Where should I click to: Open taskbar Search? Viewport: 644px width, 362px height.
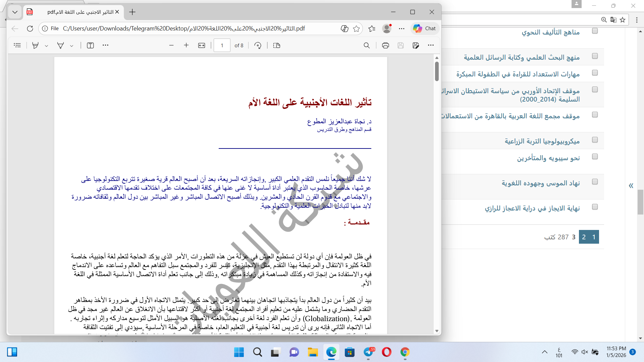click(258, 352)
